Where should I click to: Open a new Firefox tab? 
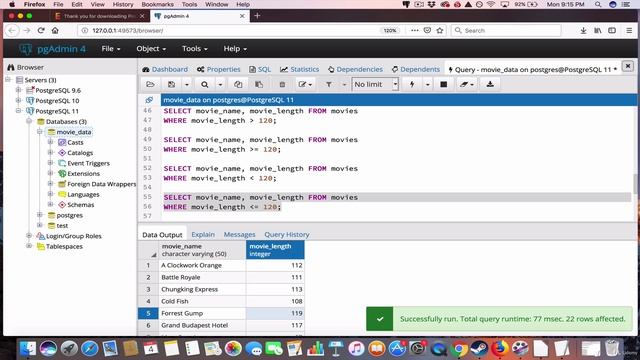(x=257, y=16)
